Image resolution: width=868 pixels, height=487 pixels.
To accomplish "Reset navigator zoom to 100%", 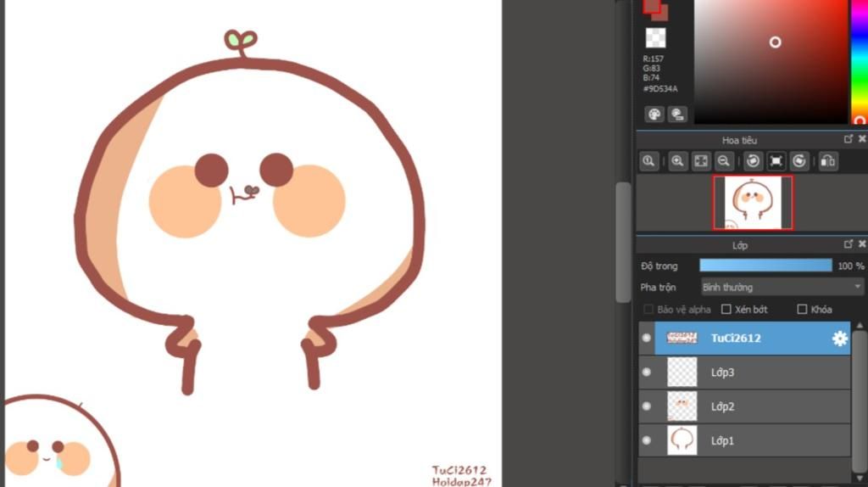I will 648,161.
